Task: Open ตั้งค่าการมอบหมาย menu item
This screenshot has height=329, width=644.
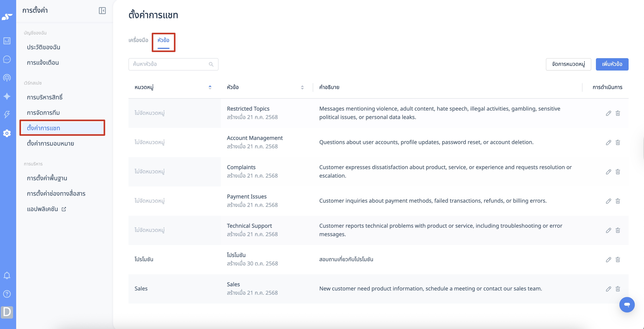Action: (x=51, y=144)
